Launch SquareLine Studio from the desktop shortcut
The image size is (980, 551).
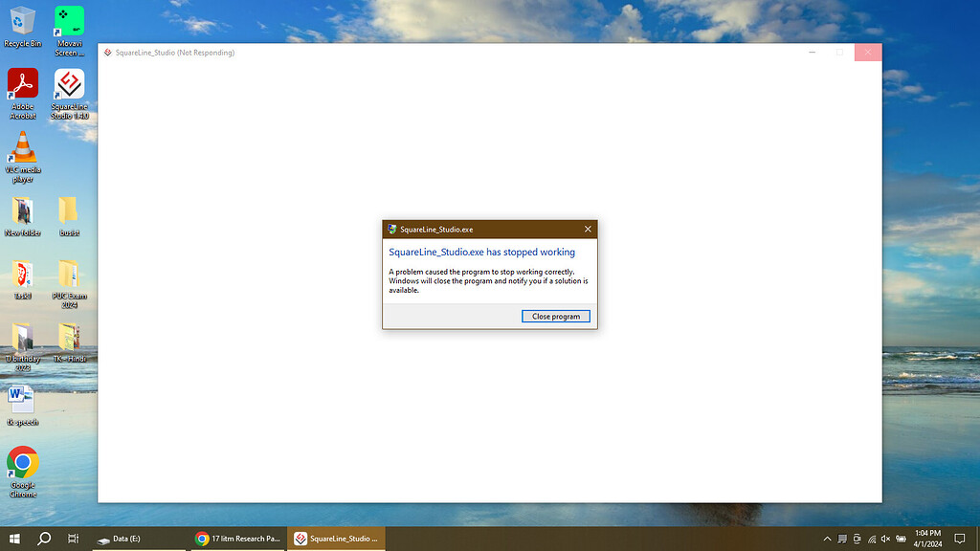(68, 91)
